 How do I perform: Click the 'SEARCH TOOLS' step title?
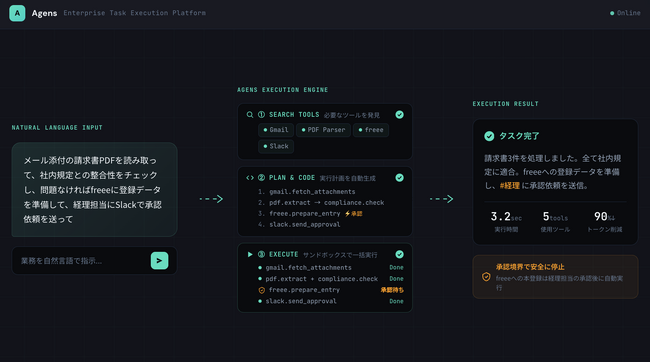click(294, 115)
